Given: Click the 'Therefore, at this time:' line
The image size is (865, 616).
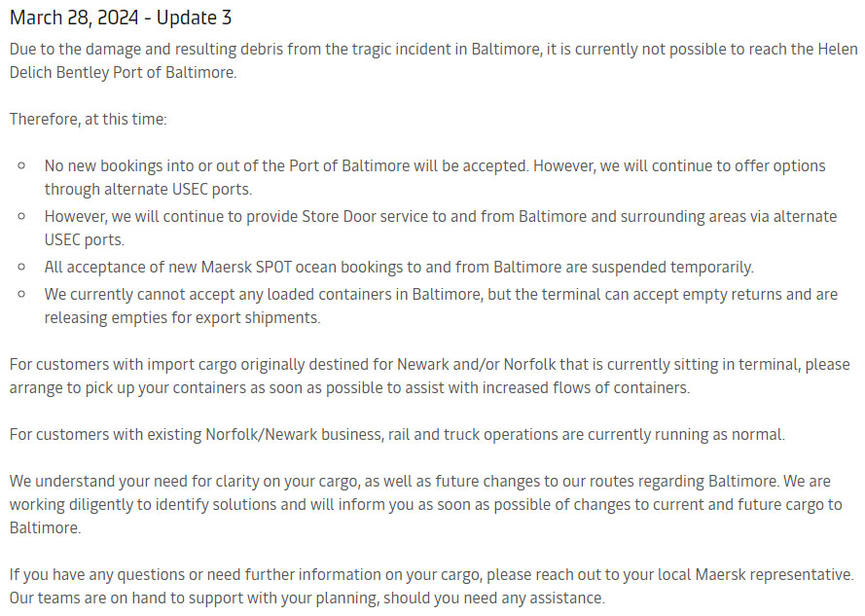Looking at the screenshot, I should (x=89, y=120).
